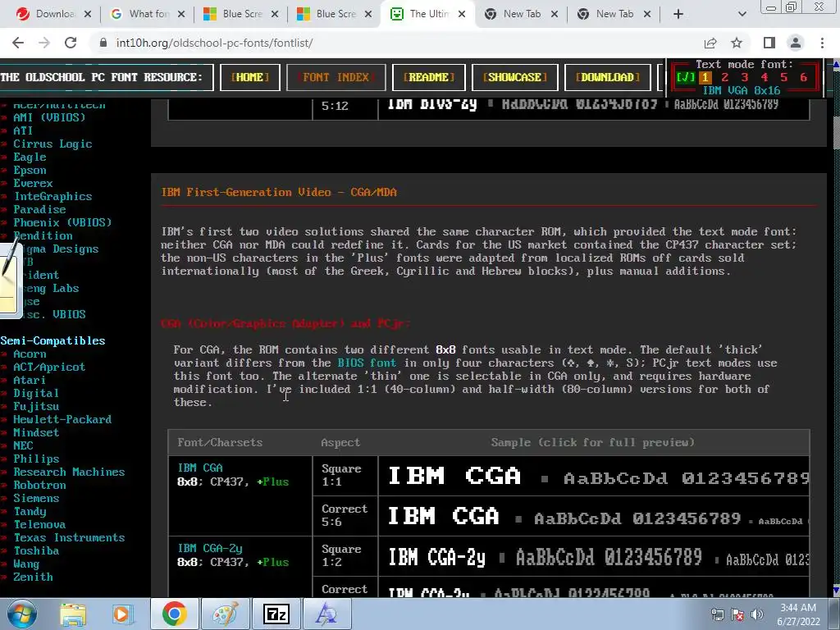
Task: Open Cirrus Logic in sidebar
Action: click(x=52, y=144)
